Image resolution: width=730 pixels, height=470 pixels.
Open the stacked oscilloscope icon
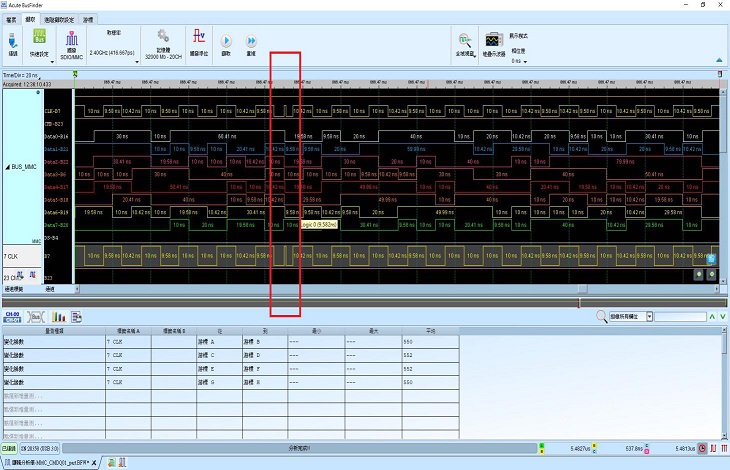(493, 39)
